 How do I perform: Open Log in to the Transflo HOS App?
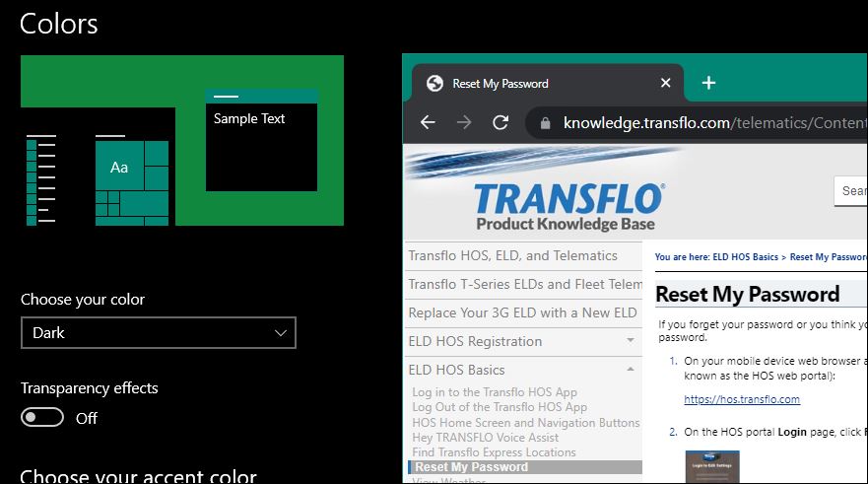(x=495, y=392)
